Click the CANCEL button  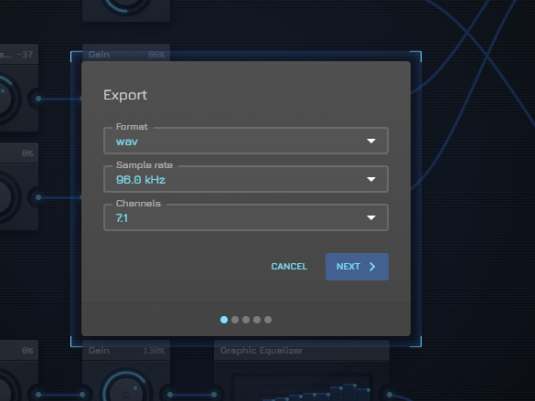[289, 267]
